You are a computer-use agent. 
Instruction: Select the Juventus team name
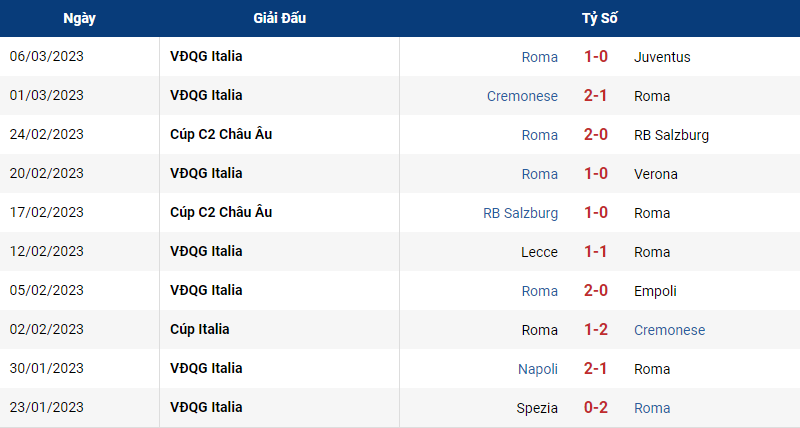(x=662, y=57)
